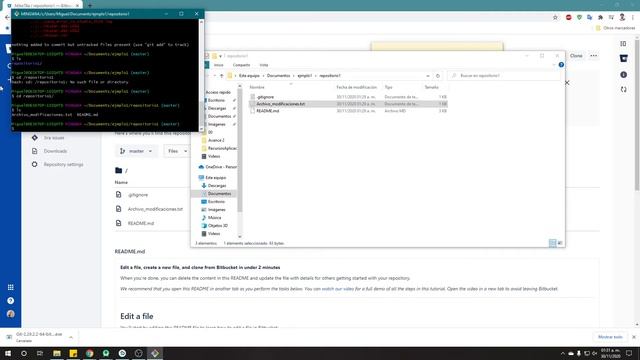Click the Buscar en repositorio1 search box
The width and height of the screenshot is (640, 360).
tap(504, 76)
